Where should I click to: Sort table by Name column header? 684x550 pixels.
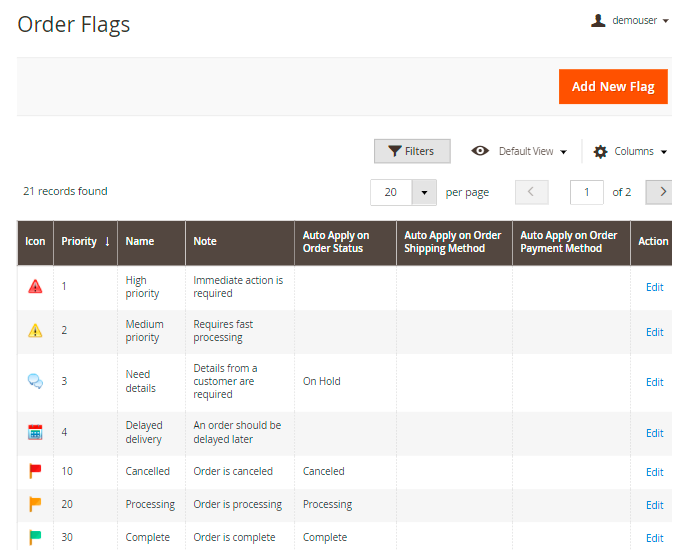[140, 242]
